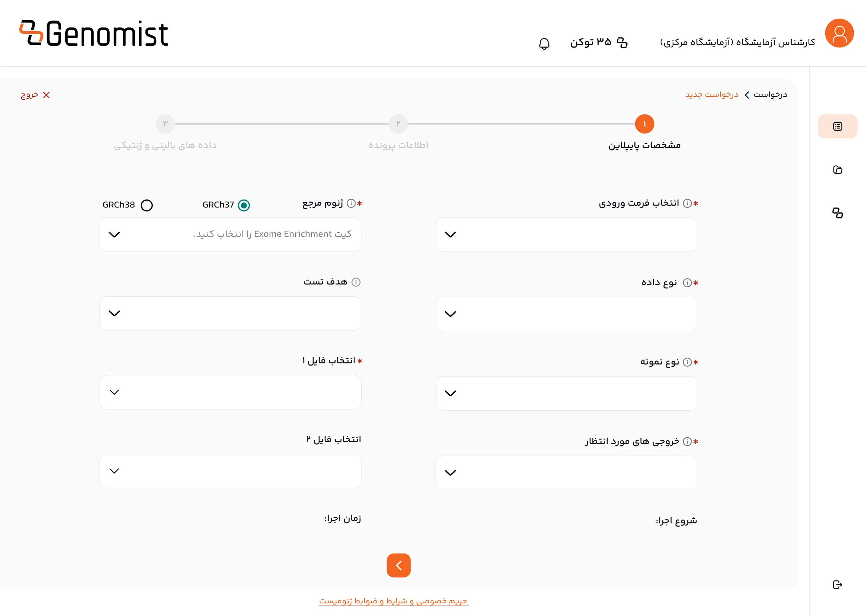The height and width of the screenshot is (616, 866).
Task: Click the خروج exit button
Action: click(x=35, y=95)
